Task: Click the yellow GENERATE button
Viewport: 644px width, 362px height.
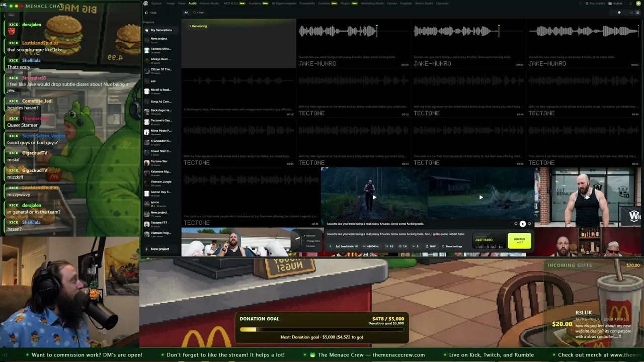Action: click(519, 241)
